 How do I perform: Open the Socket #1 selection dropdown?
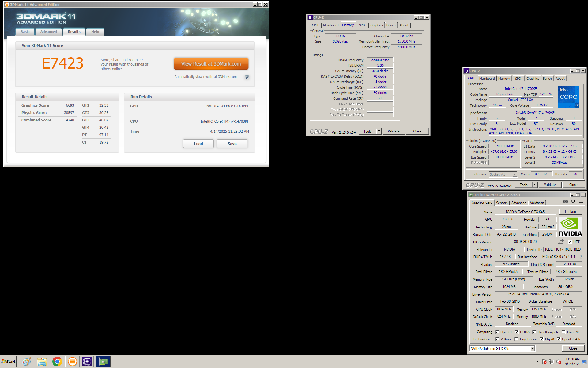coord(514,174)
